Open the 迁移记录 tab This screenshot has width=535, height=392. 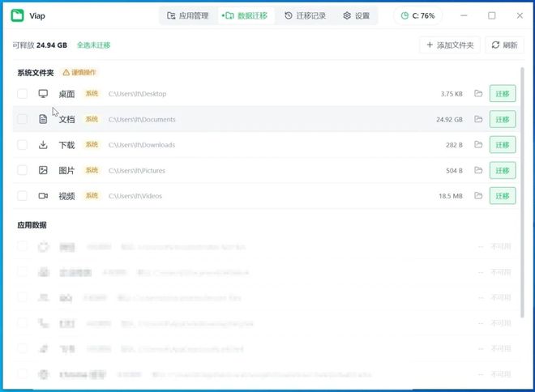pos(305,15)
